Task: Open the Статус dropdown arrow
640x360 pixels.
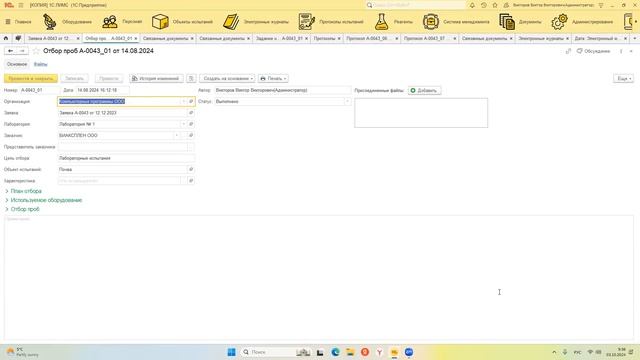Action: (347, 101)
